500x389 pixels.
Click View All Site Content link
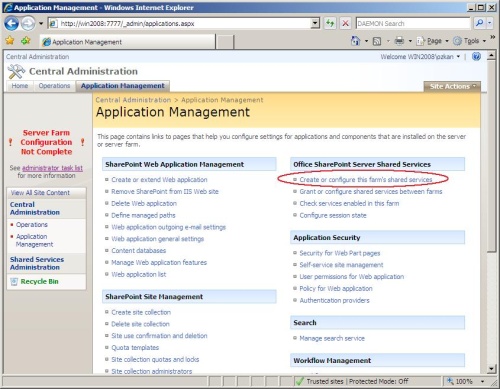[x=40, y=193]
